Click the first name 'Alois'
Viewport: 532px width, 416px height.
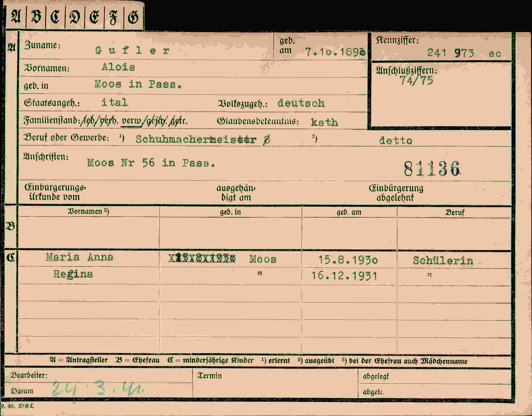coord(118,67)
